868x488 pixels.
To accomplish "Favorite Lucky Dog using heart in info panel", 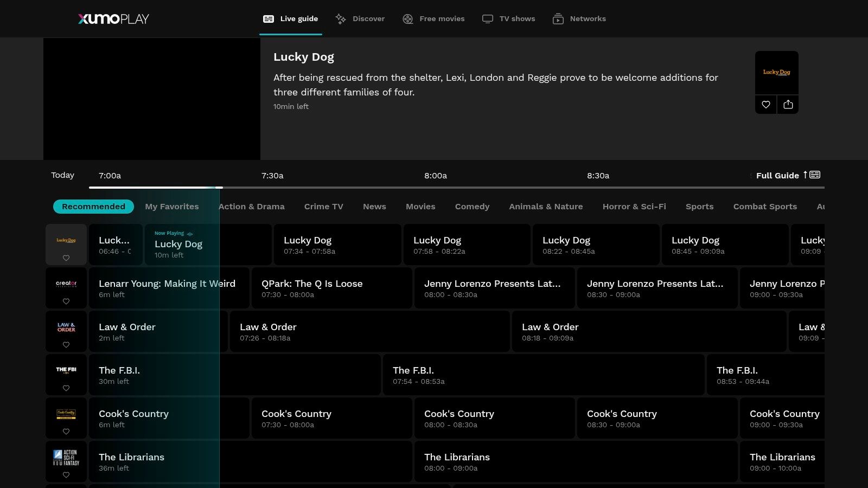I will pos(765,105).
